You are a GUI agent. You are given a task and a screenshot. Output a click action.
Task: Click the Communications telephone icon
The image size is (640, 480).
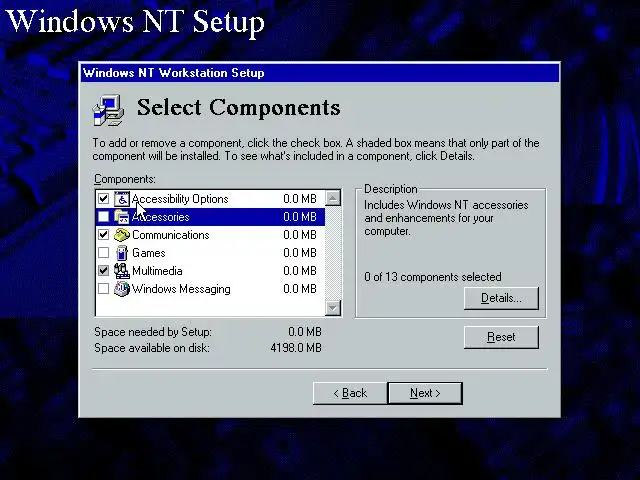coord(122,235)
